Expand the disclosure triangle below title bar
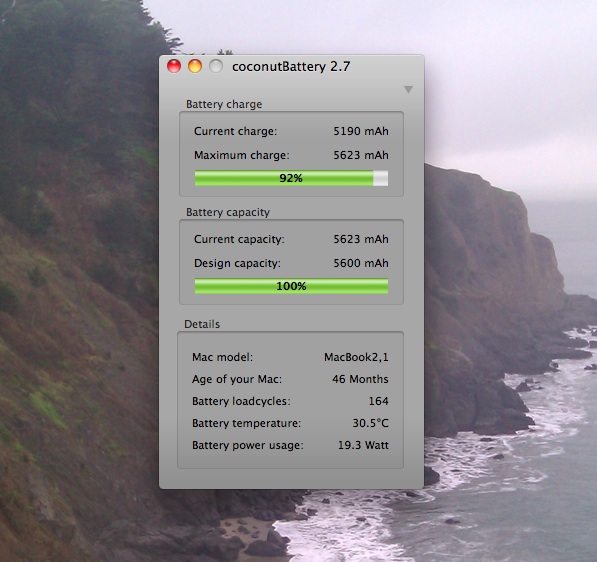 coord(408,89)
